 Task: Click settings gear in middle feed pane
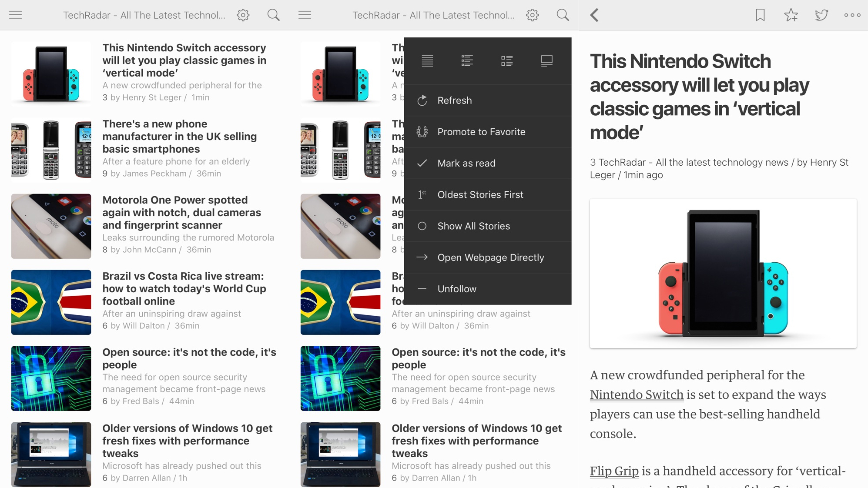click(x=533, y=15)
